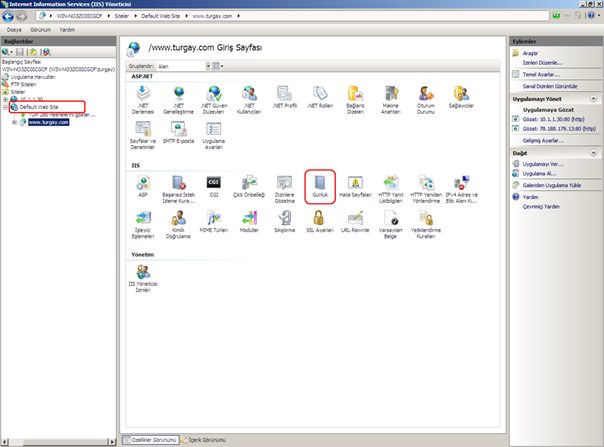This screenshot has height=447, width=604.
Task: Open the .NET Profili icon
Action: coord(285,97)
